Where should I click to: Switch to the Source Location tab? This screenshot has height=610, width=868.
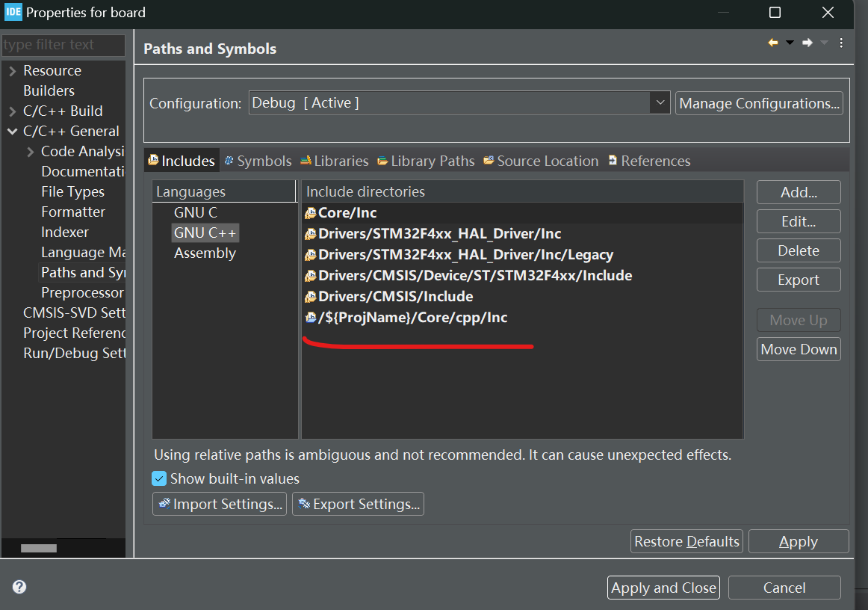pyautogui.click(x=541, y=161)
